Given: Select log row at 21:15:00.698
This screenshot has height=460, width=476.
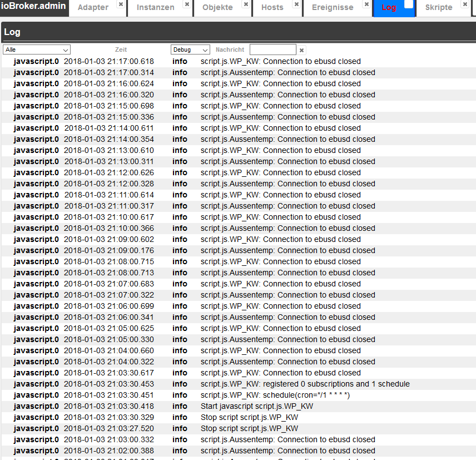Looking at the screenshot, I should pyautogui.click(x=238, y=106).
